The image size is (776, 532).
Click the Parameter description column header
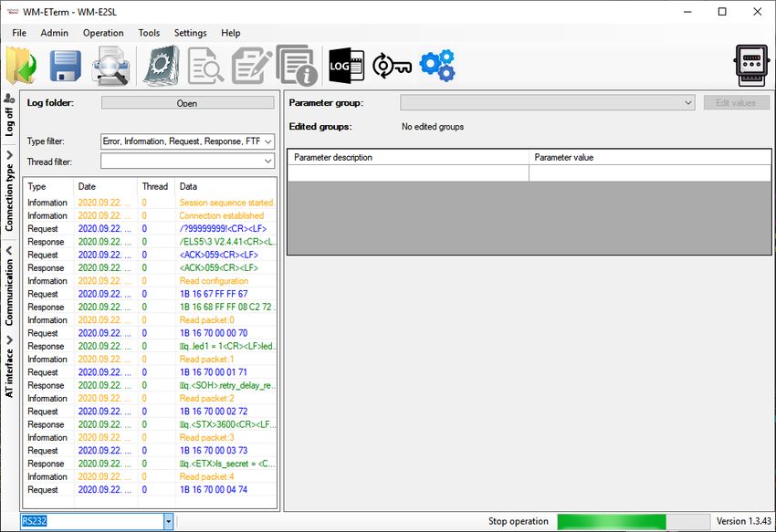click(408, 157)
